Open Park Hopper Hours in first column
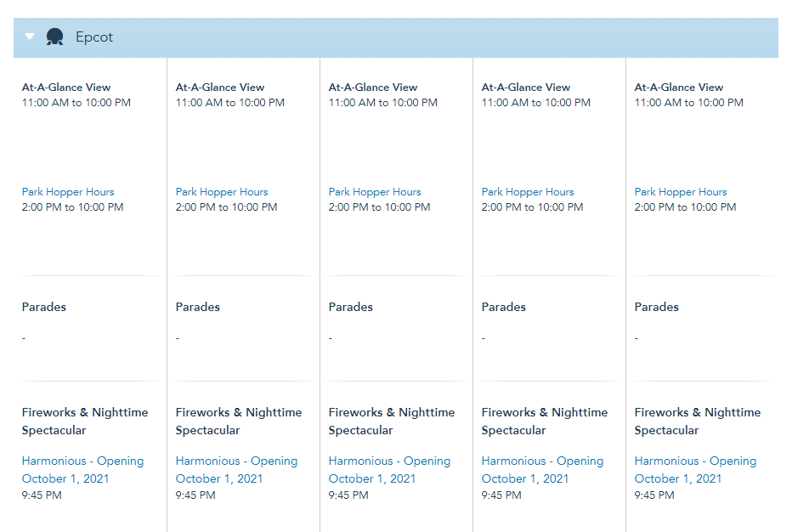 coord(68,192)
